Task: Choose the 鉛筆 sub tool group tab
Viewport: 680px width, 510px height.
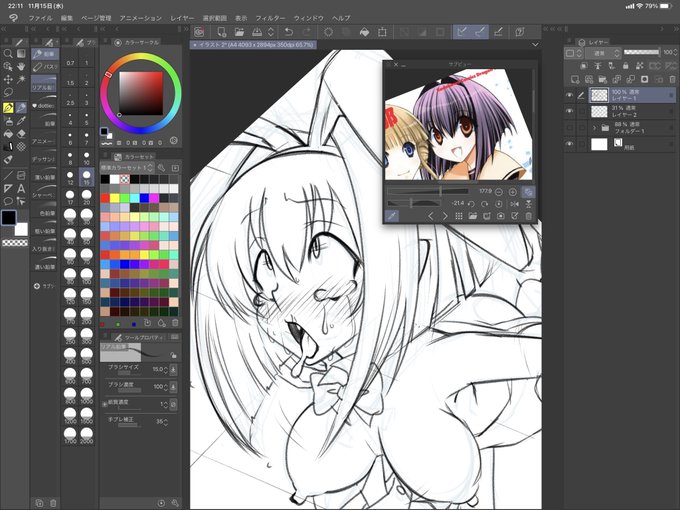Action: click(44, 54)
